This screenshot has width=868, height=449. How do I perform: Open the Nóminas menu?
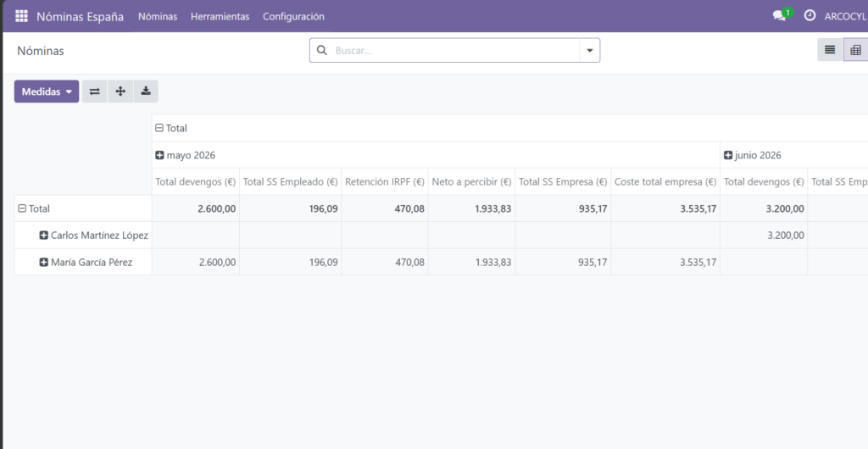pos(158,17)
